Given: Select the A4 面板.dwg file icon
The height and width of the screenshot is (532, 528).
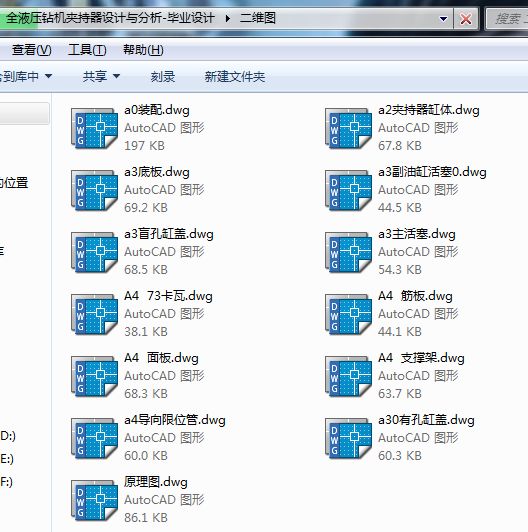Looking at the screenshot, I should pyautogui.click(x=94, y=377).
